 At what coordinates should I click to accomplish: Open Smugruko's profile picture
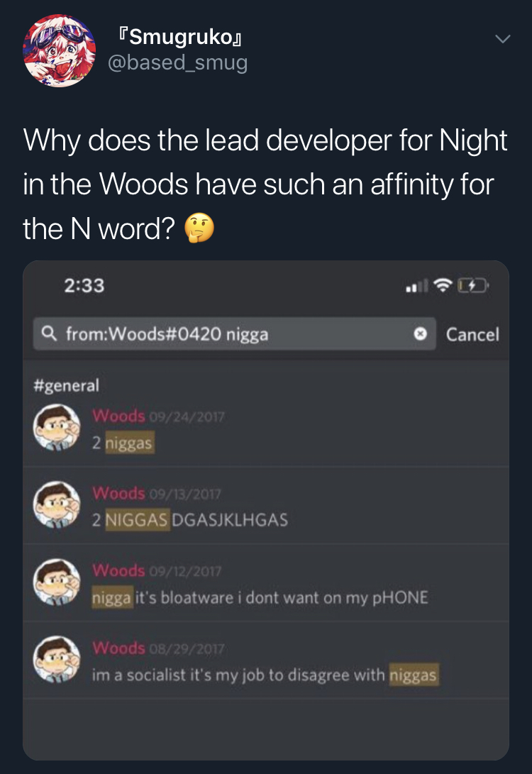[x=59, y=51]
